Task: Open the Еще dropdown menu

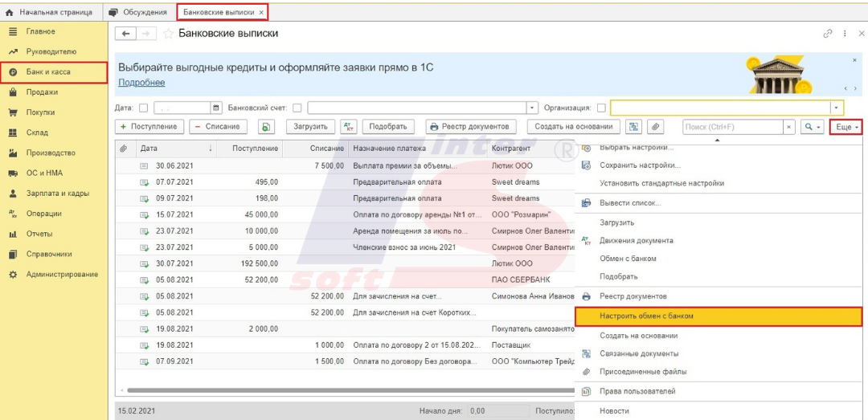Action: [845, 127]
